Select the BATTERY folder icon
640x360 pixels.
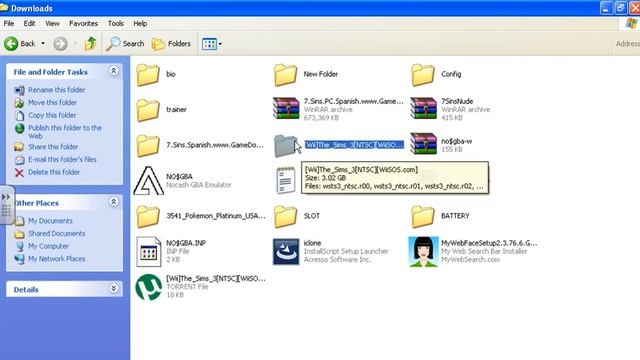(x=422, y=216)
